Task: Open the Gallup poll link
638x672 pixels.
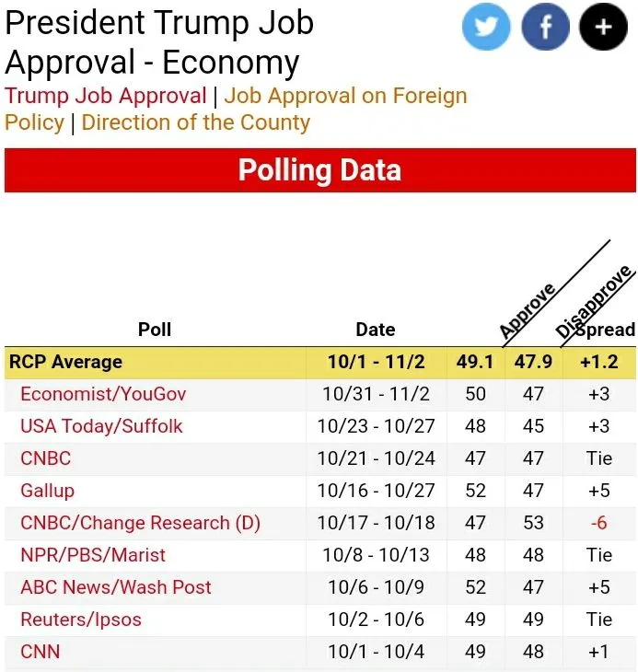Action: point(47,491)
